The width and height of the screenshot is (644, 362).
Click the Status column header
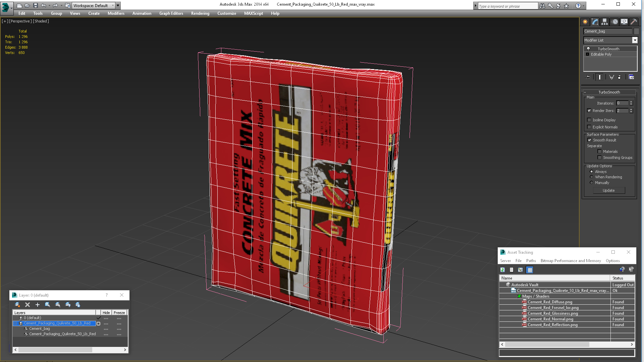[623, 278]
